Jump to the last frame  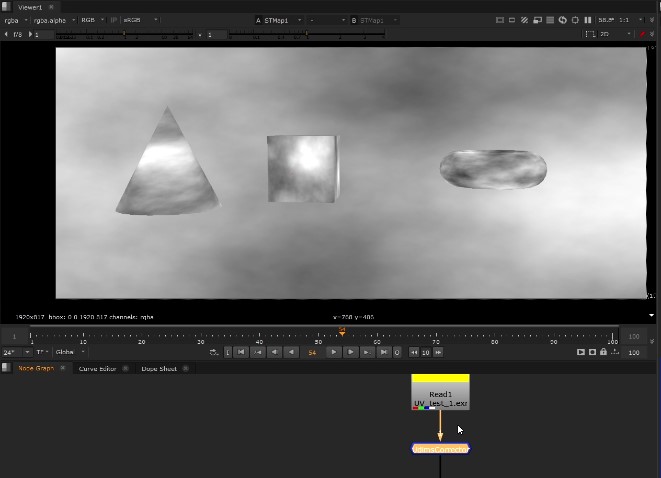(383, 352)
